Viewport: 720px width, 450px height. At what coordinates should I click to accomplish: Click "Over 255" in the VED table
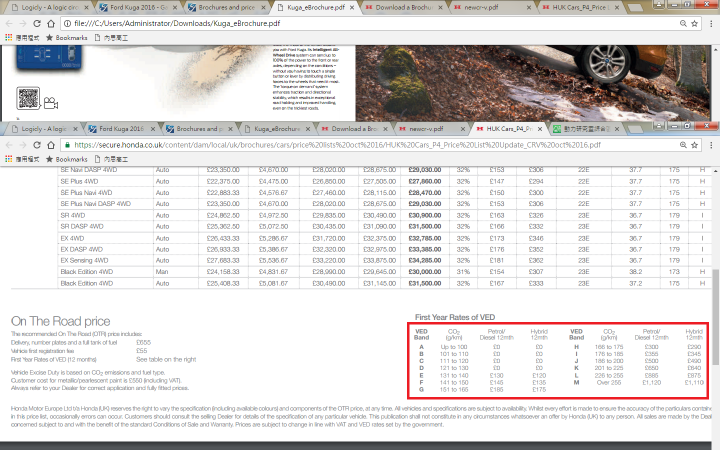[609, 382]
